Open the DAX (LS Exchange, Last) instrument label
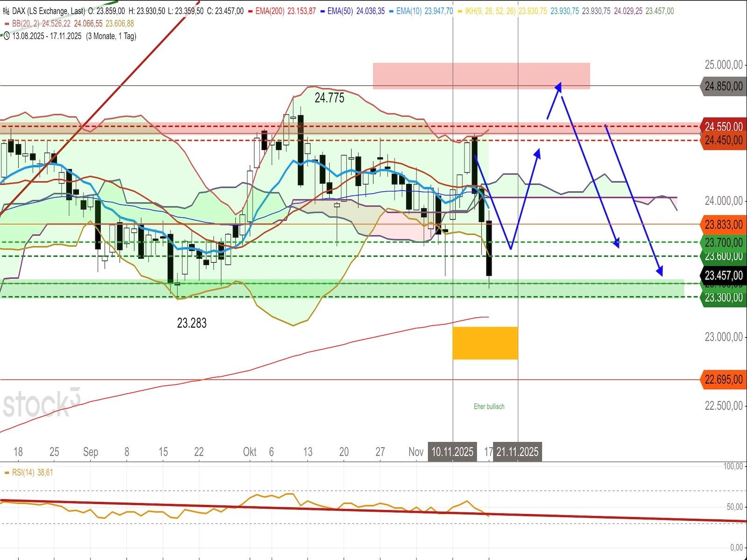Viewport: 747px width, 560px height. pos(49,11)
